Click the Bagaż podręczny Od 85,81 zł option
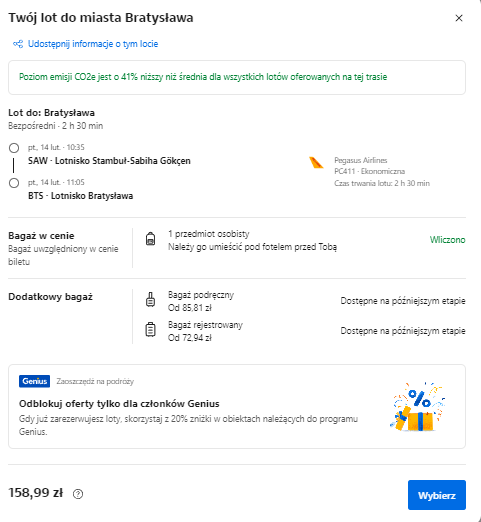Image resolution: width=481 pixels, height=522 pixels. (x=201, y=301)
